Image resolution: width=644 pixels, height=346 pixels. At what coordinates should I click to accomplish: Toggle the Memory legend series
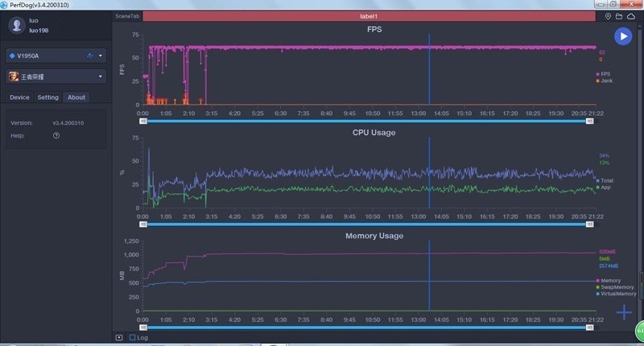(x=609, y=281)
